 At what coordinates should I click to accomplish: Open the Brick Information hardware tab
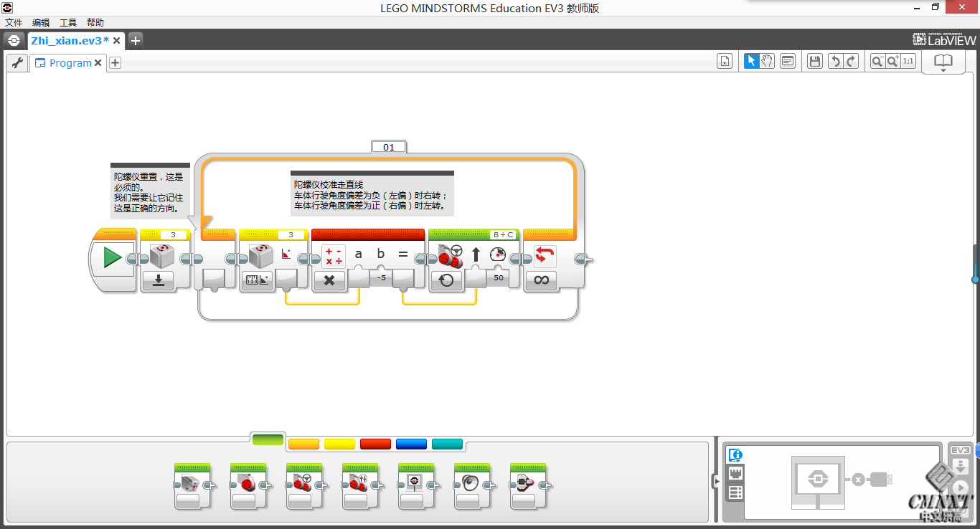[735, 454]
